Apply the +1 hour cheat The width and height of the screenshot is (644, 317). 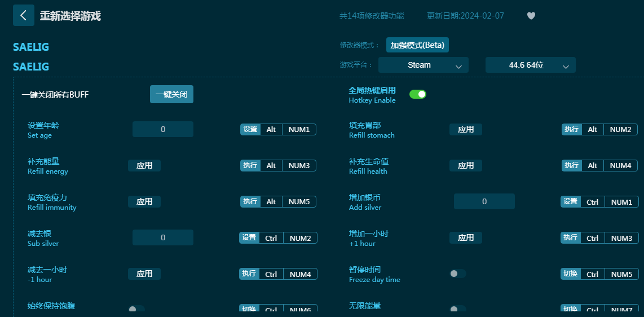point(465,238)
